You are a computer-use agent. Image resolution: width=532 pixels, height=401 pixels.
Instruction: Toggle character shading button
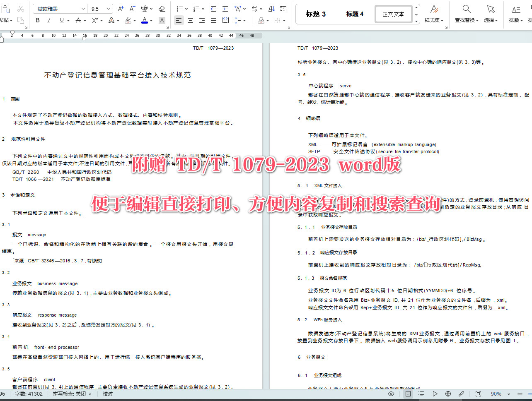click(x=162, y=20)
